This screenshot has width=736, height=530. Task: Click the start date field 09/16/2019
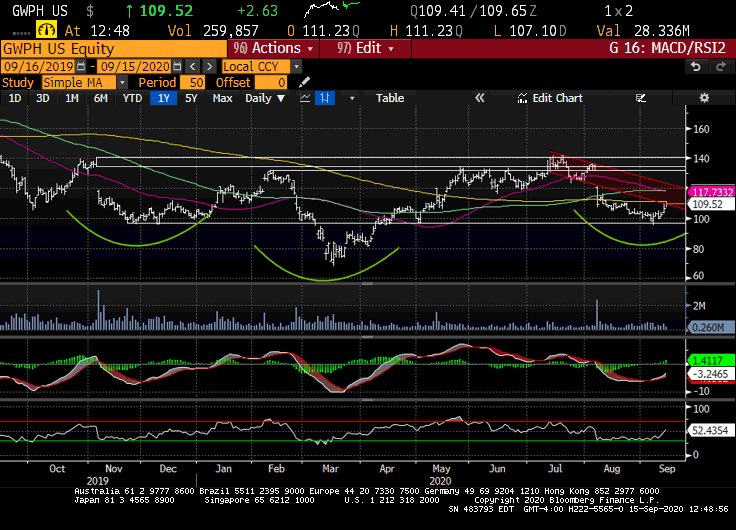[x=39, y=67]
